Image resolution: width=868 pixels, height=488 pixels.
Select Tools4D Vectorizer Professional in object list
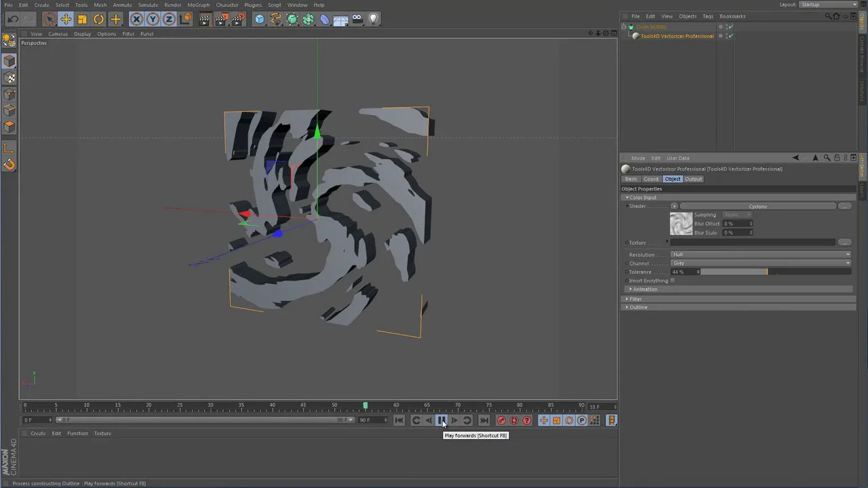coord(677,36)
